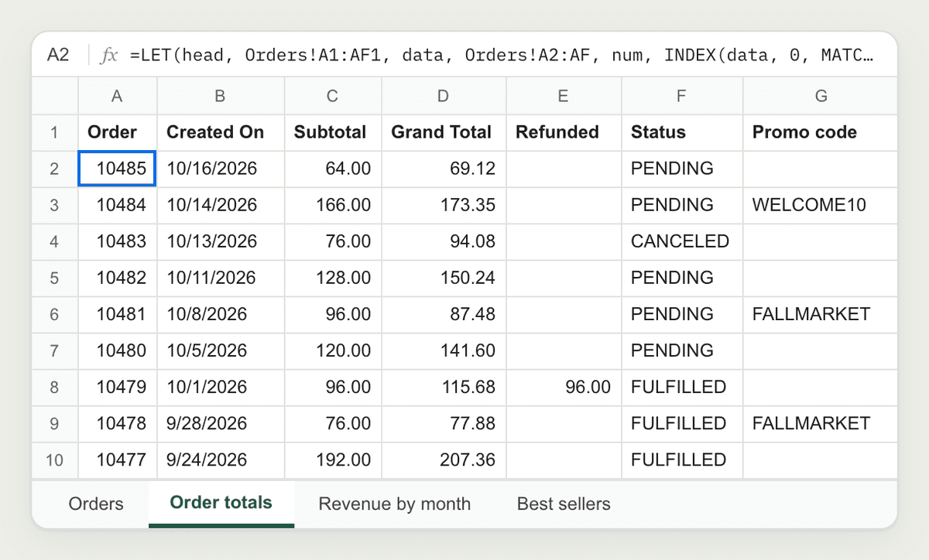This screenshot has height=560, width=929.
Task: Click the date 10/8/2026
Action: pyautogui.click(x=221, y=314)
